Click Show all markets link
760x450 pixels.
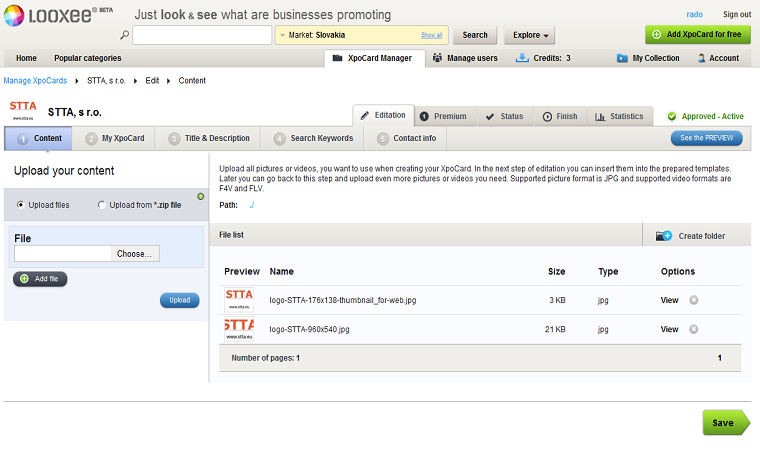(x=431, y=35)
